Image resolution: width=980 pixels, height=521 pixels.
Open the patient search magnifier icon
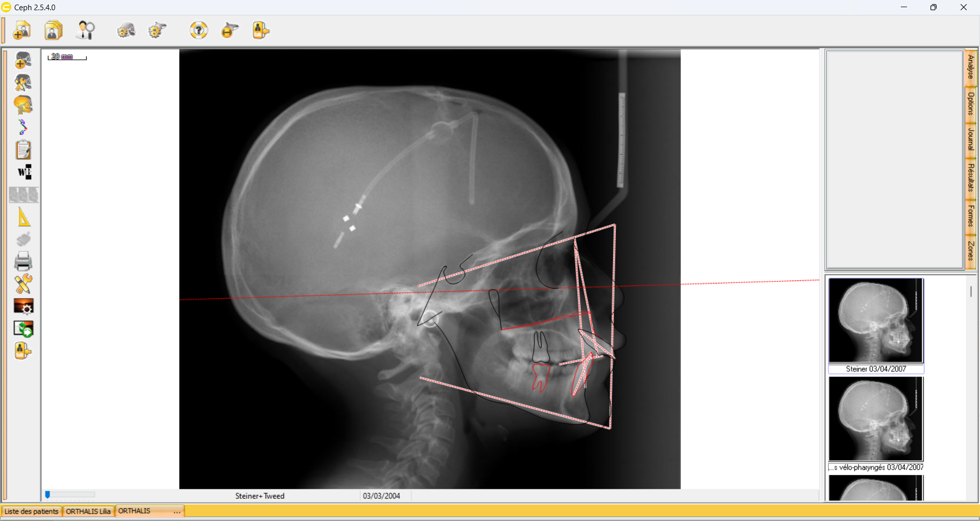pyautogui.click(x=86, y=31)
